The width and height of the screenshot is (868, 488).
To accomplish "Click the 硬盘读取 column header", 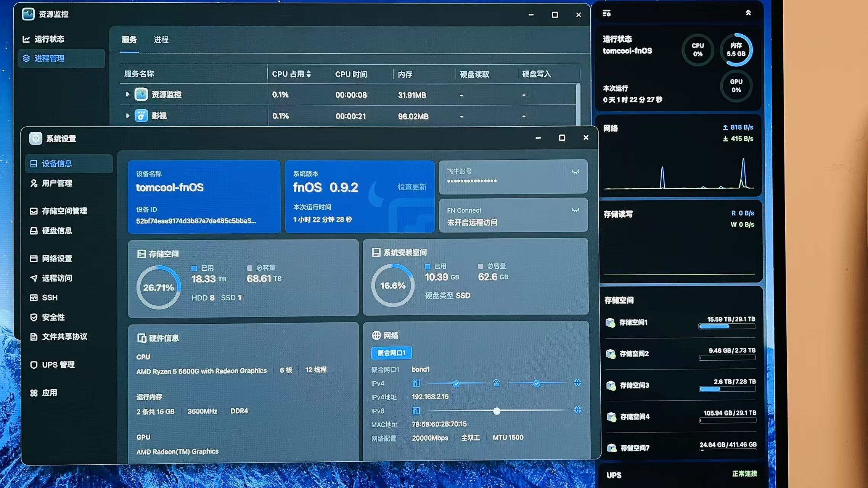I will coord(474,74).
